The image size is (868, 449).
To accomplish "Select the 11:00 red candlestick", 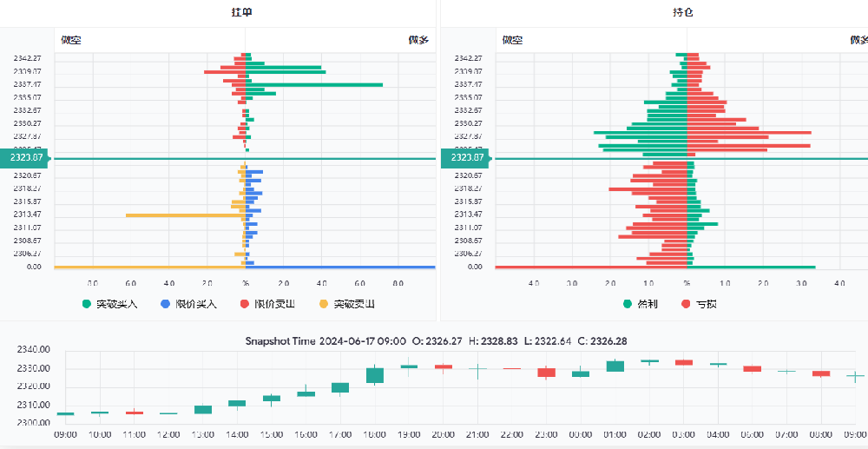I will coord(134,413).
